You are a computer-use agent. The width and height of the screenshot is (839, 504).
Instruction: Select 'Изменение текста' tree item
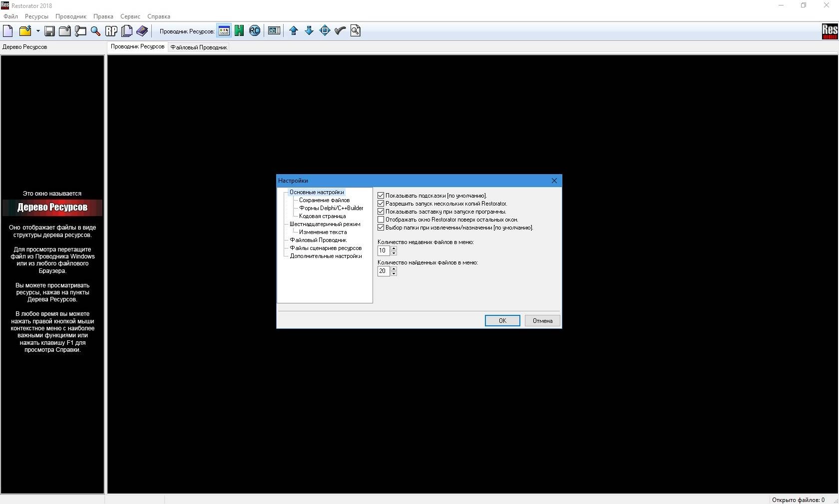323,232
